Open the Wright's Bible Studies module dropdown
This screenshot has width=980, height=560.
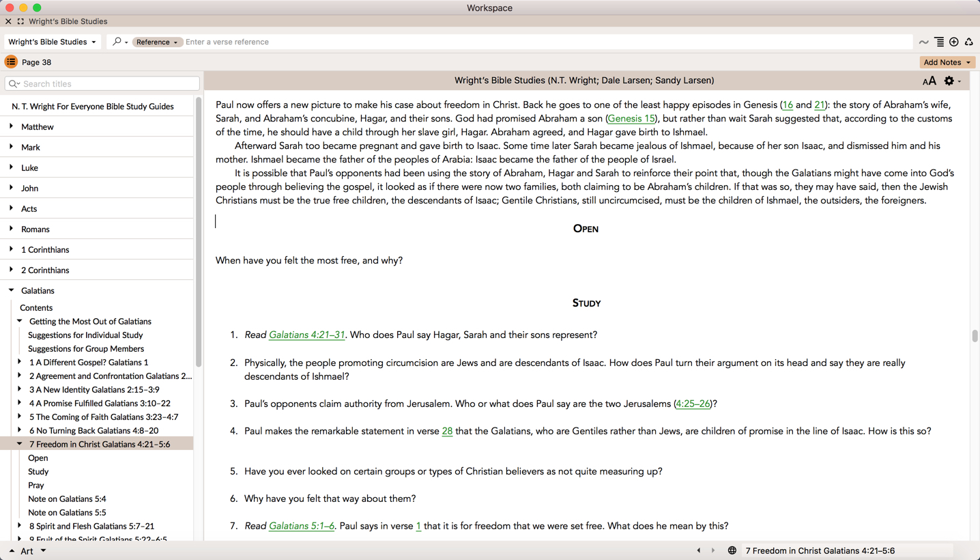(52, 42)
